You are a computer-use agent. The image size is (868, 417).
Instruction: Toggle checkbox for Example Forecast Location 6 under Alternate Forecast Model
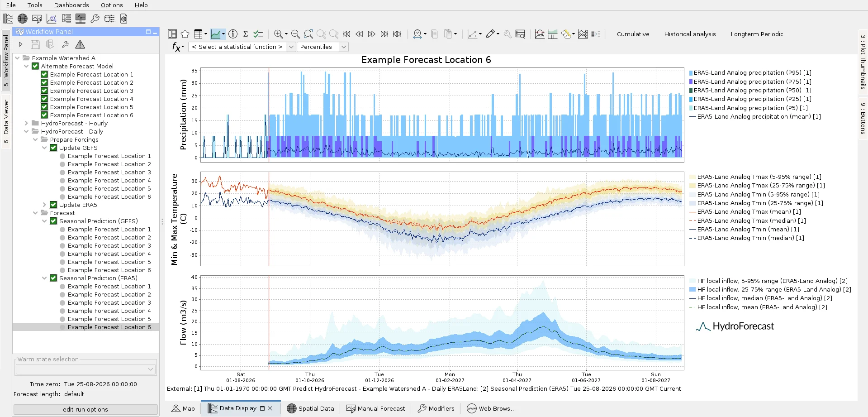click(44, 115)
